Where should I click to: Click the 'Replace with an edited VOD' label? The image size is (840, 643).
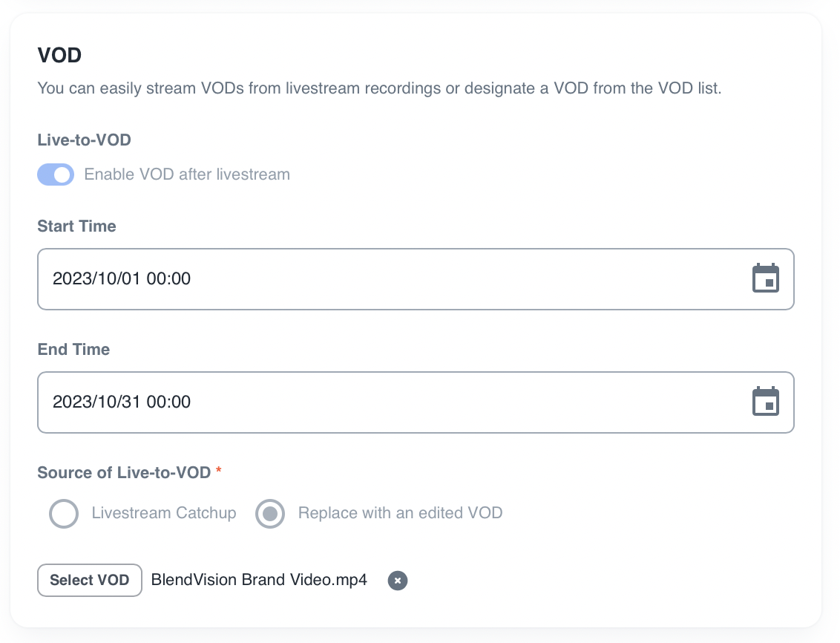pyautogui.click(x=400, y=513)
